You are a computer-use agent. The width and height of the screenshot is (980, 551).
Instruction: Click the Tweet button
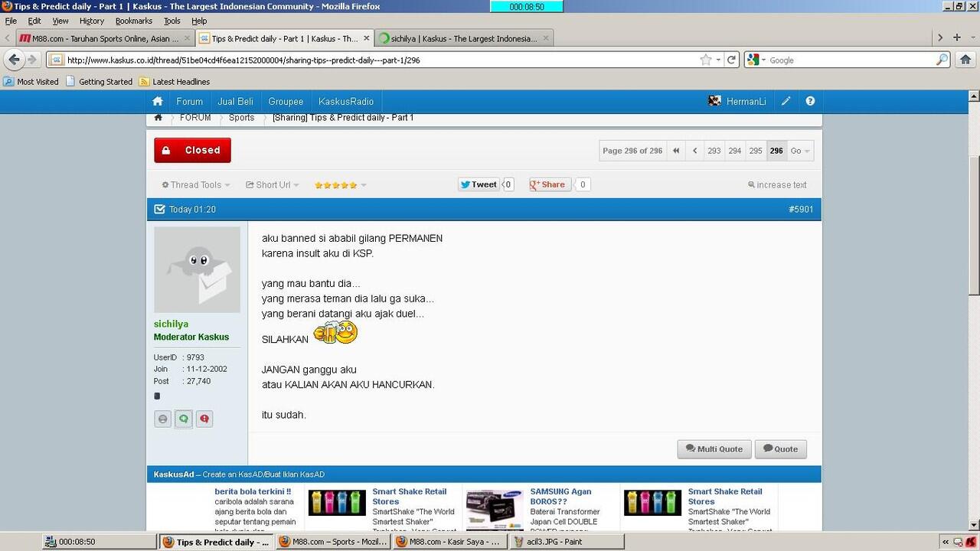[479, 184]
